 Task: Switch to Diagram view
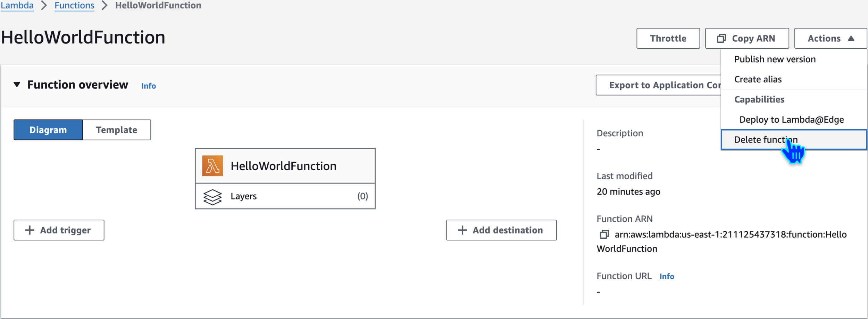48,130
